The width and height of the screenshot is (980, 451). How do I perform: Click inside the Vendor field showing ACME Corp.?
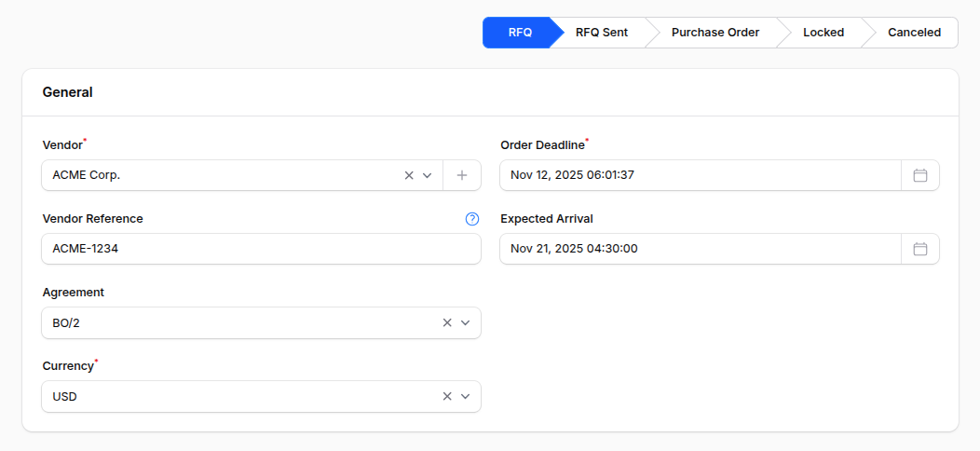[224, 175]
